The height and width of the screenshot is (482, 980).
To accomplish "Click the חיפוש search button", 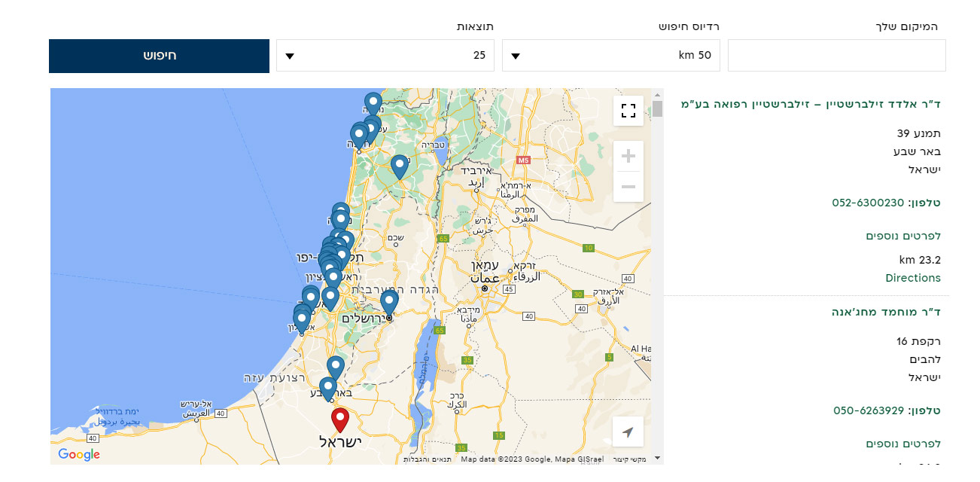I will (x=159, y=56).
